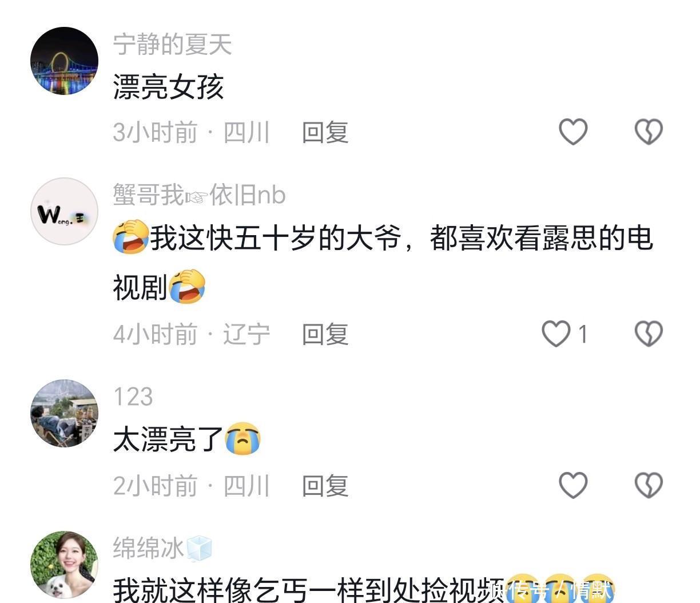Tap 回复 under 太漂亮了 comment
This screenshot has height=603, width=700.
(325, 486)
